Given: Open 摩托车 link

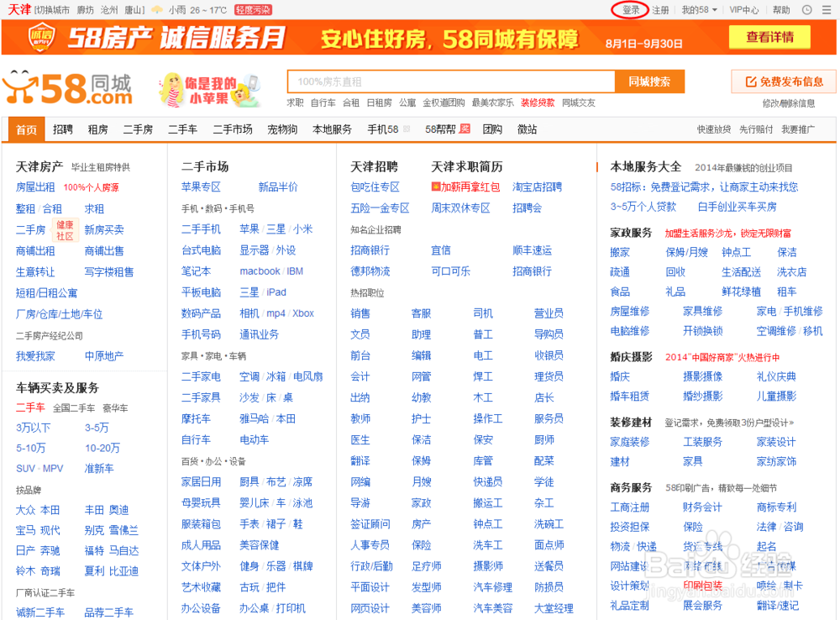Looking at the screenshot, I should click(x=196, y=418).
